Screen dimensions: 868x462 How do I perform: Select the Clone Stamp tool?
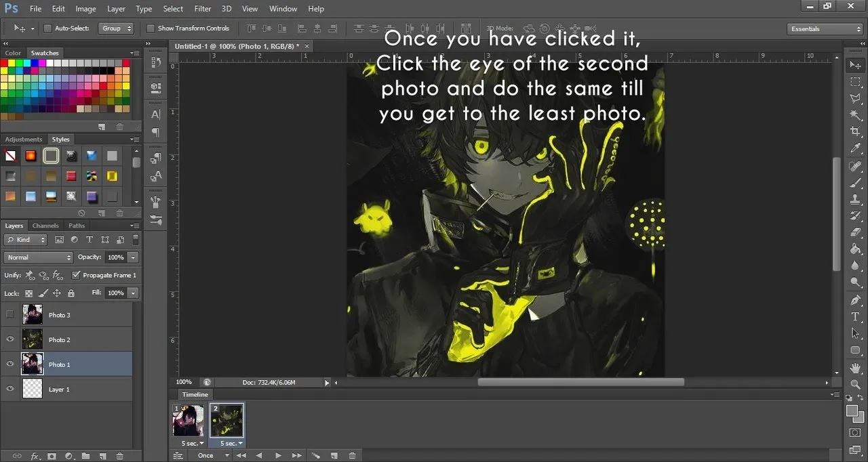click(x=855, y=200)
